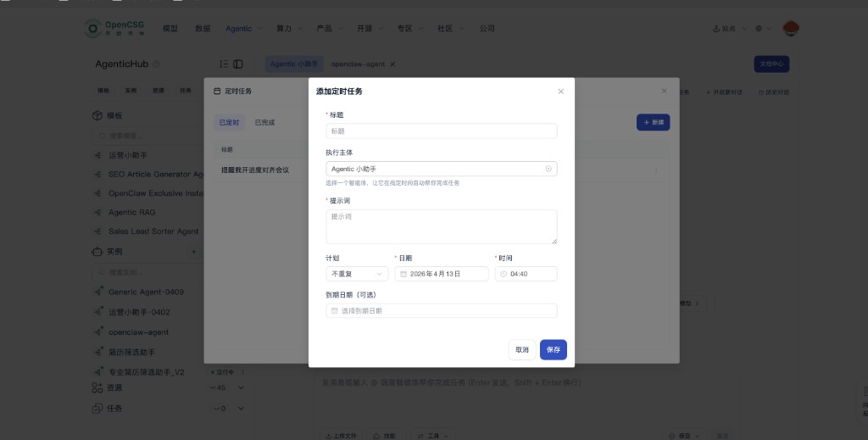The image size is (868, 440).
Task: Click the 时间 field showing 04:40
Action: 526,274
